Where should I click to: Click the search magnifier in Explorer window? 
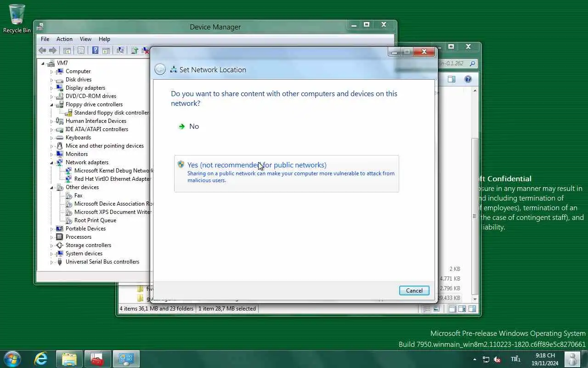click(472, 63)
